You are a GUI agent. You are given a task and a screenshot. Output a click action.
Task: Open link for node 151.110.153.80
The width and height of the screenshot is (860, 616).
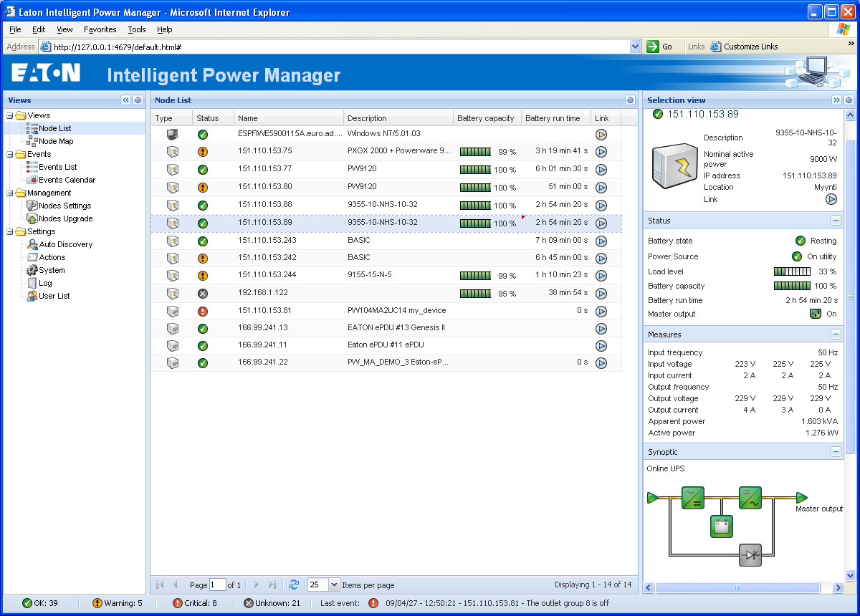601,188
